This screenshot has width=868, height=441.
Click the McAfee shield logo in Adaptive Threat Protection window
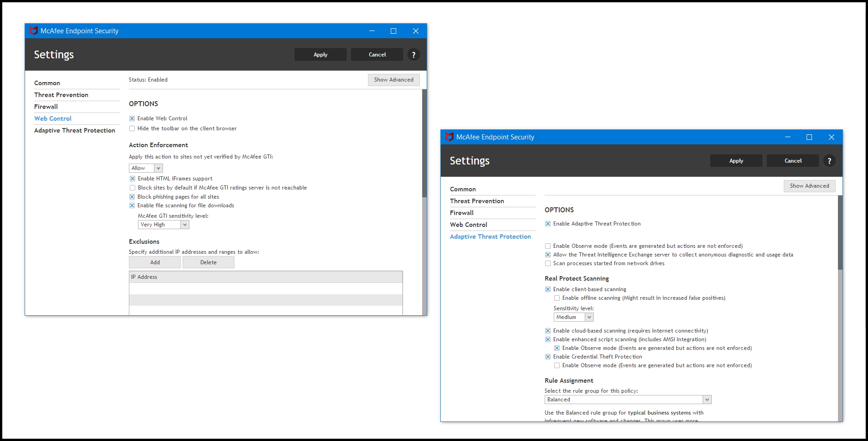(x=449, y=137)
